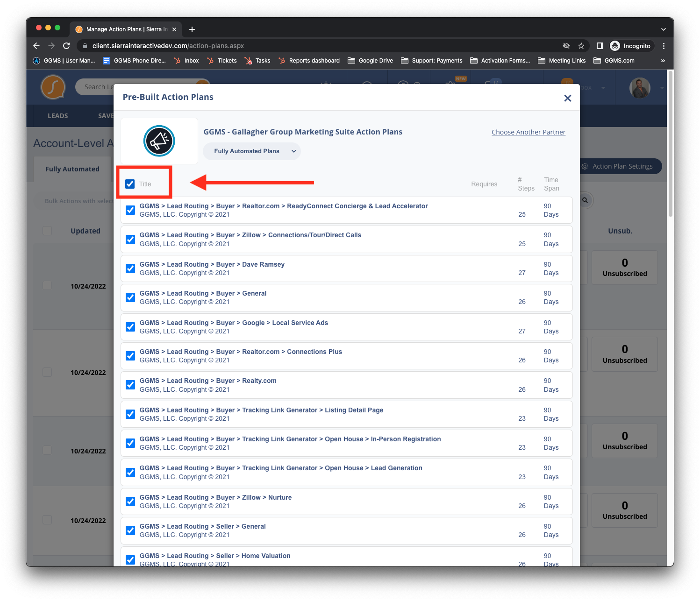
Task: Uncheck Realtor.com Connections Plus plan
Action: tap(130, 356)
